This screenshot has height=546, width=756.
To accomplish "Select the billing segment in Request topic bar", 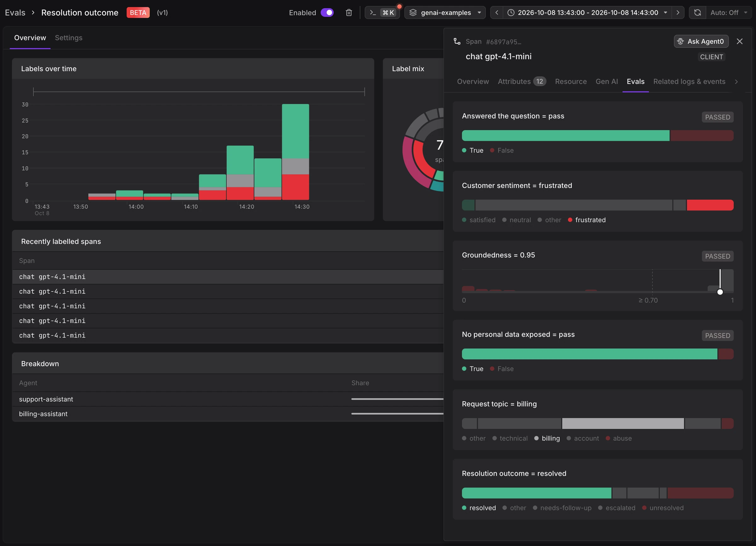I will point(623,424).
